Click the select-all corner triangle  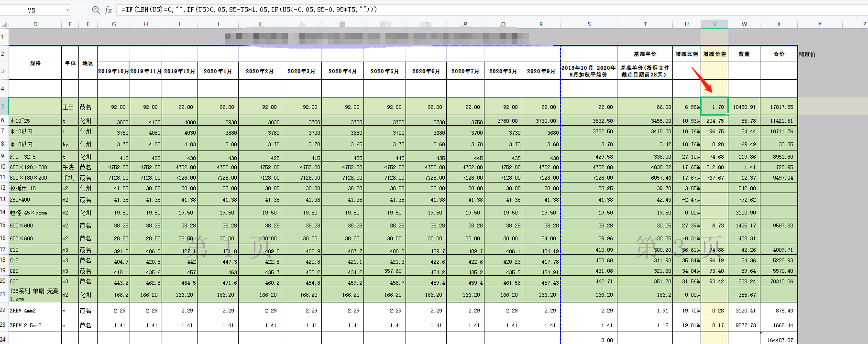4,24
